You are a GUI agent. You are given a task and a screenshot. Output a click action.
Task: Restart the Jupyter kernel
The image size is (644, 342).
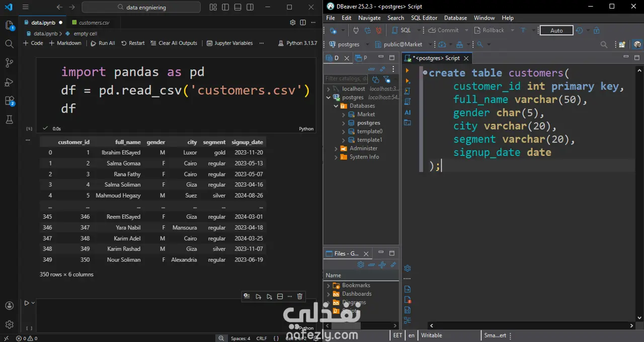(133, 43)
